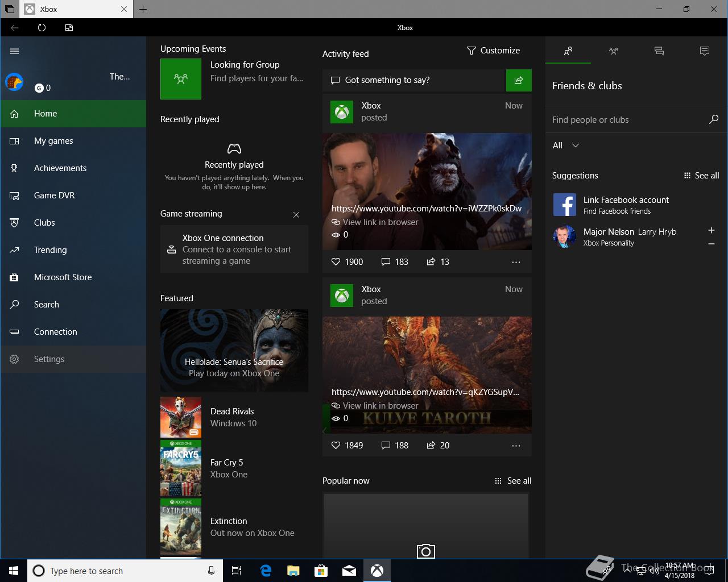This screenshot has height=582, width=728.
Task: Click the green share post button
Action: coord(519,80)
